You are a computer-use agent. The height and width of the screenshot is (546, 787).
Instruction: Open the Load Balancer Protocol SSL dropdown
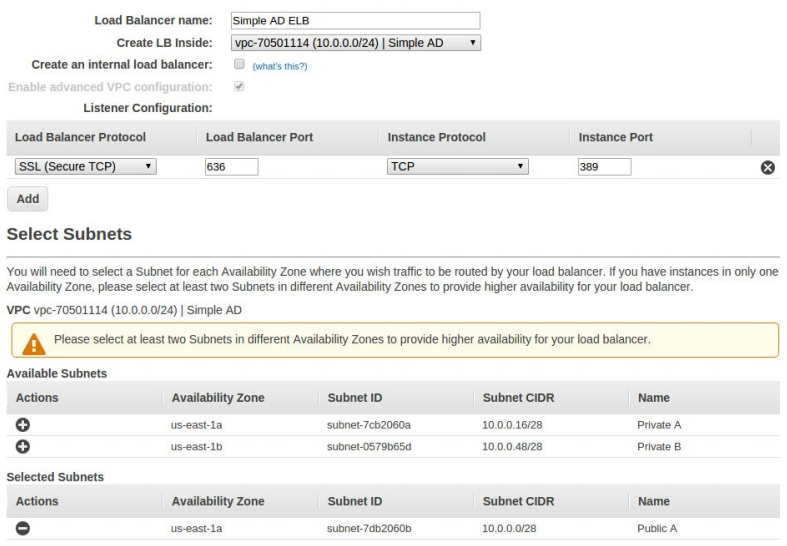[85, 167]
